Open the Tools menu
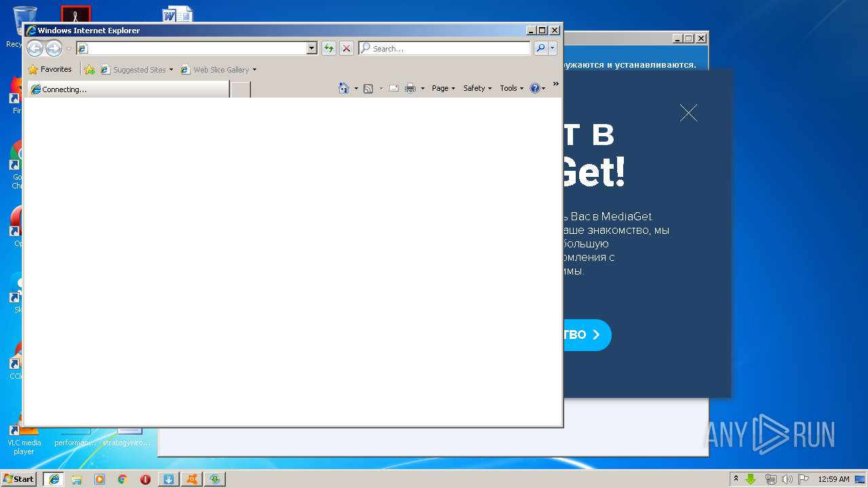The image size is (868, 488). 511,88
